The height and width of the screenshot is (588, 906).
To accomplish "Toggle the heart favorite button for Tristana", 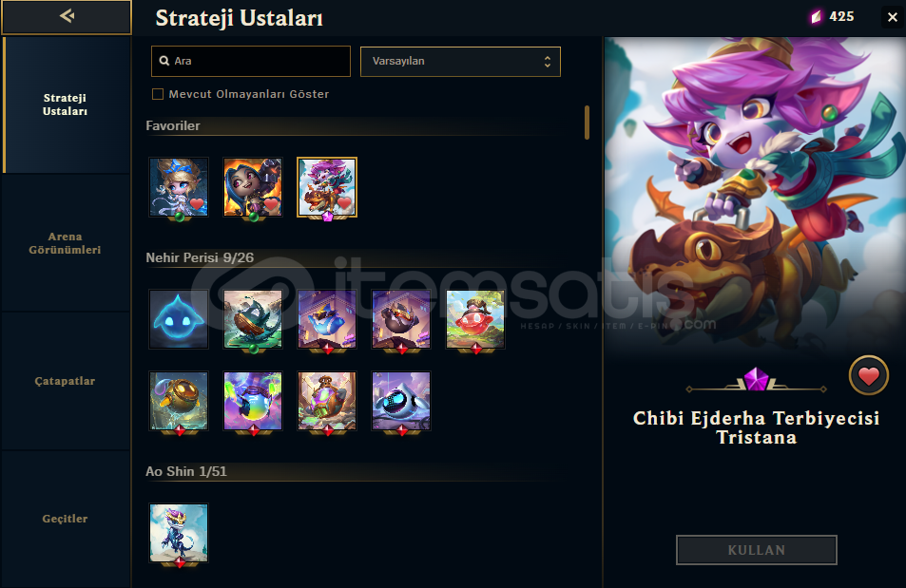I will pos(868,376).
